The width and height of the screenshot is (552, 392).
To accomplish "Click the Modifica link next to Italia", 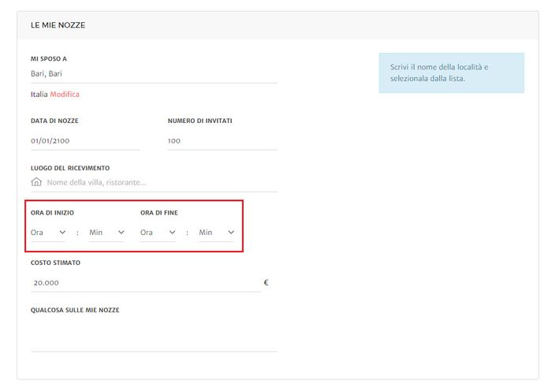I will point(65,95).
